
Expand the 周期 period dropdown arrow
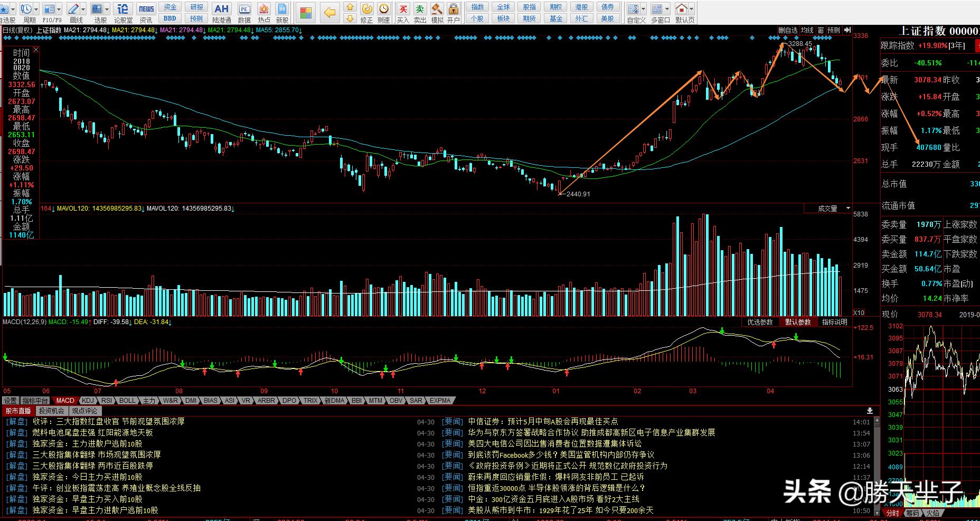pos(36,9)
